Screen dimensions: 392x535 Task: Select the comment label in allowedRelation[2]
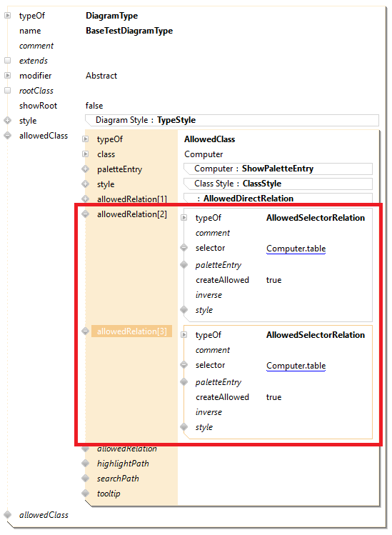click(x=213, y=233)
